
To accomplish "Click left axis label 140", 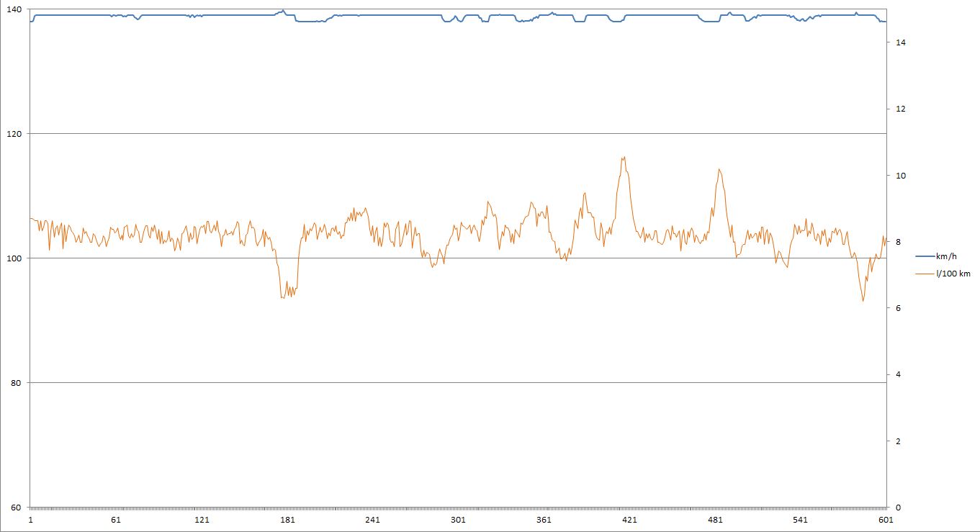I will [14, 9].
